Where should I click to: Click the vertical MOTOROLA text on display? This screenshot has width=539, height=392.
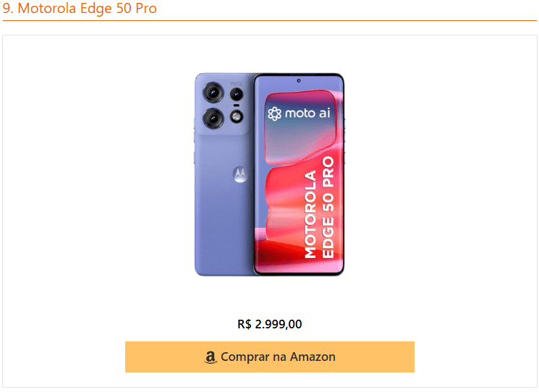tap(310, 214)
